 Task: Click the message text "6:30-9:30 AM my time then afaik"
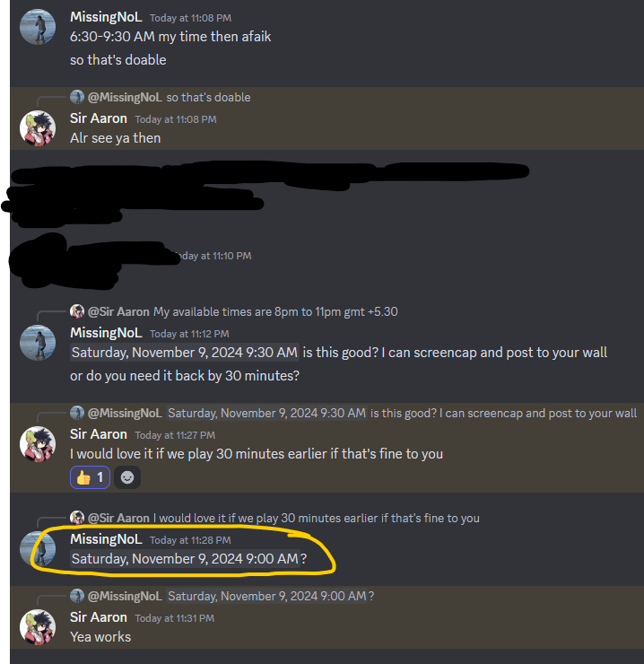(x=170, y=37)
